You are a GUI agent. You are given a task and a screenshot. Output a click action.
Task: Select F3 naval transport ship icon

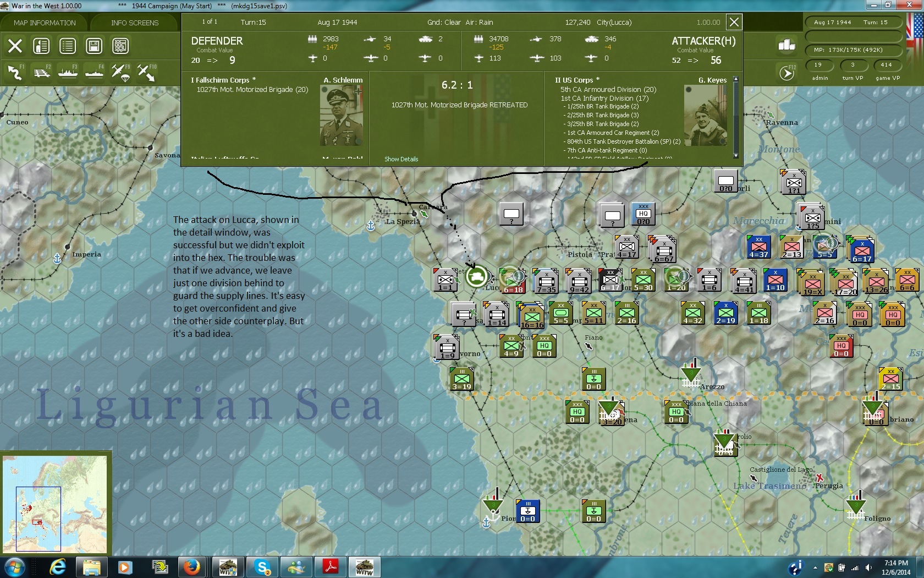tap(68, 72)
